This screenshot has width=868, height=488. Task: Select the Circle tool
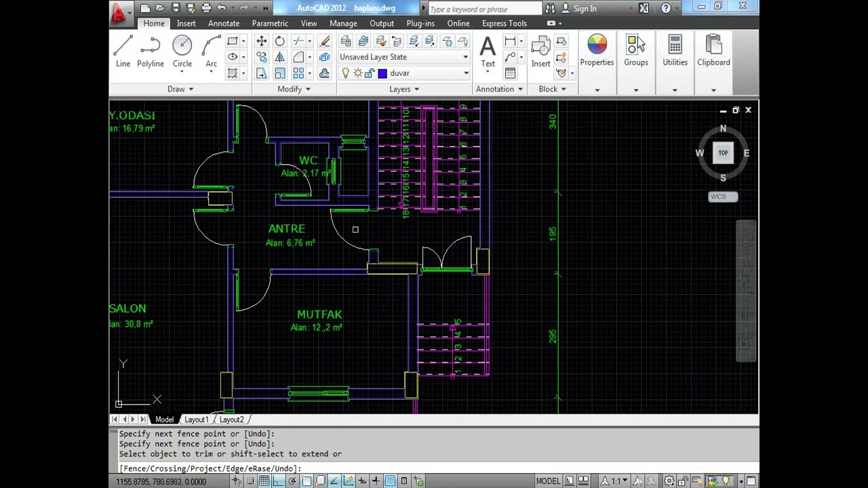[182, 52]
